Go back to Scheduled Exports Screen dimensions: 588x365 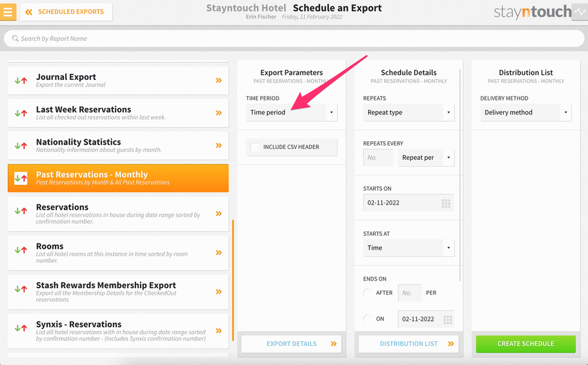66,12
